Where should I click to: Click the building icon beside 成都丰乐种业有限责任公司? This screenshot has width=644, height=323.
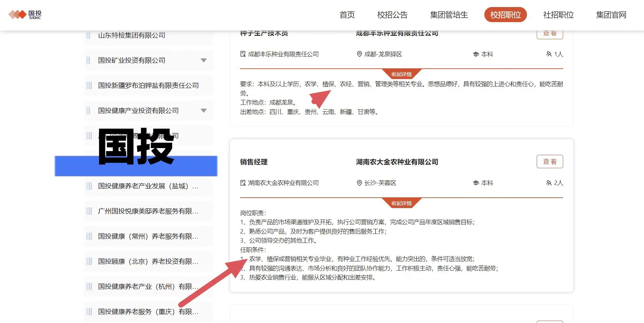243,54
